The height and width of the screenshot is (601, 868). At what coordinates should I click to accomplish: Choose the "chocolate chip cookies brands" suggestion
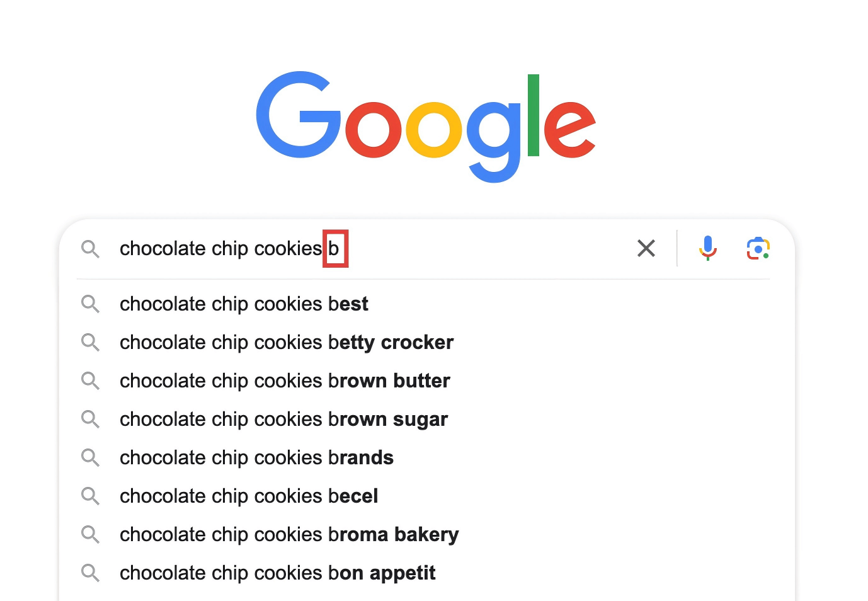pyautogui.click(x=256, y=458)
